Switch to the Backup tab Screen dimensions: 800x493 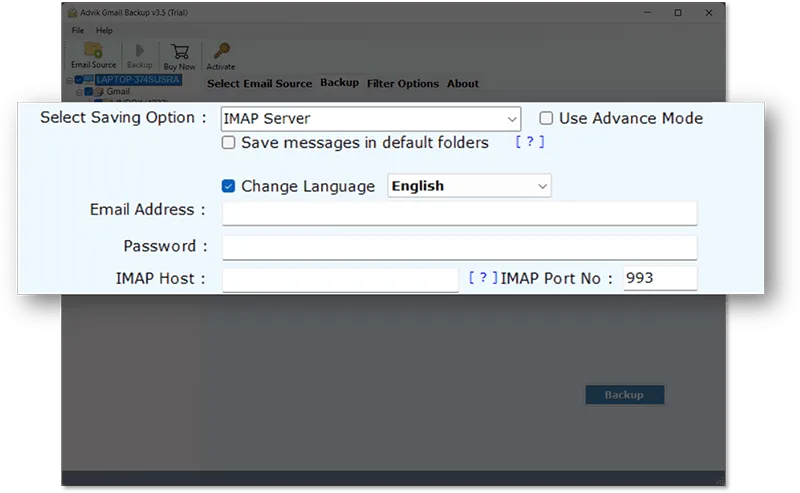point(339,83)
